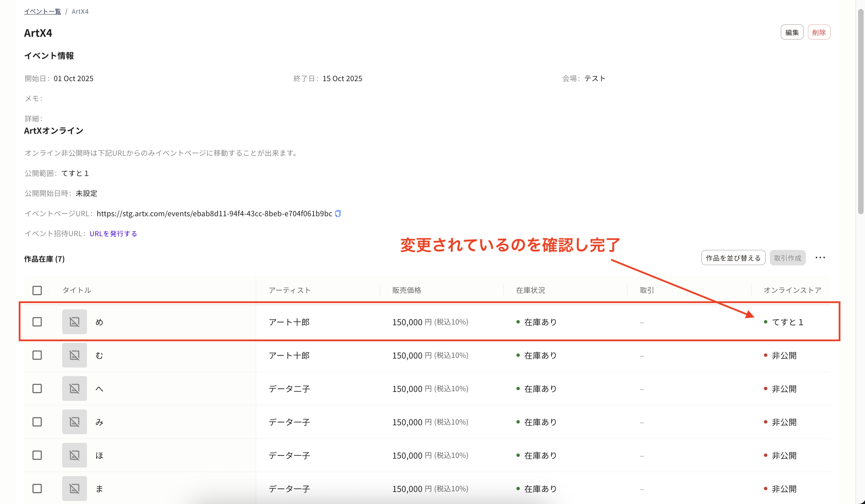Check the checkbox for artwork へ
865x504 pixels.
(x=37, y=388)
